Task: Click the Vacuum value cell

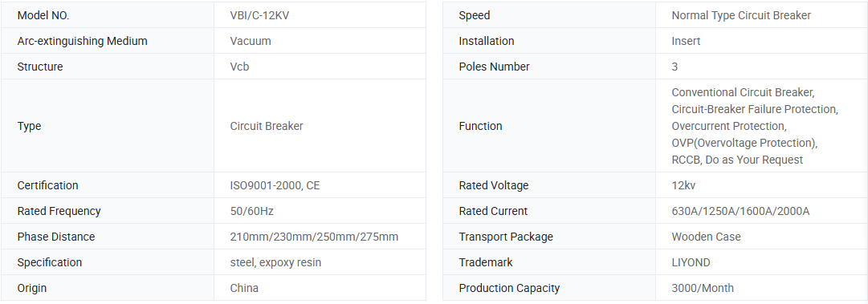Action: pos(320,41)
